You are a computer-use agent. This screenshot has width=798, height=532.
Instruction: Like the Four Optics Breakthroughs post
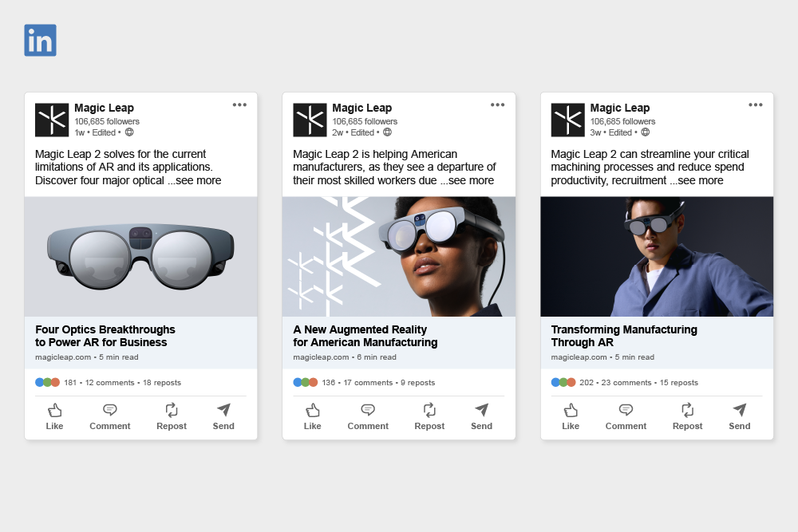pos(54,416)
